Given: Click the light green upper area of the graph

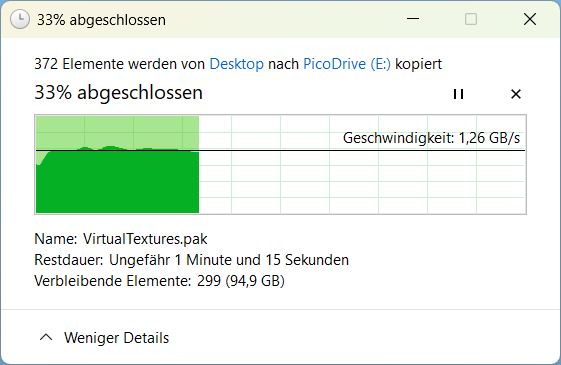Looking at the screenshot, I should tap(117, 132).
